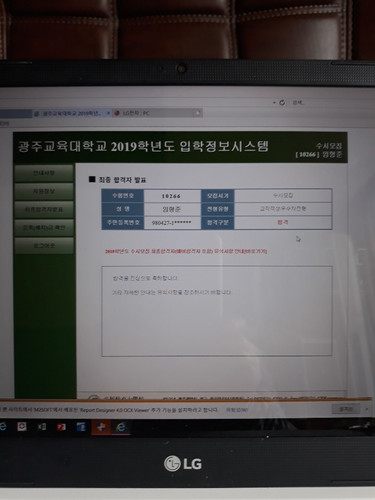Viewport: 375px width, 500px height.
Task: Click the 주민등록번호 header cell
Action: [x=123, y=223]
